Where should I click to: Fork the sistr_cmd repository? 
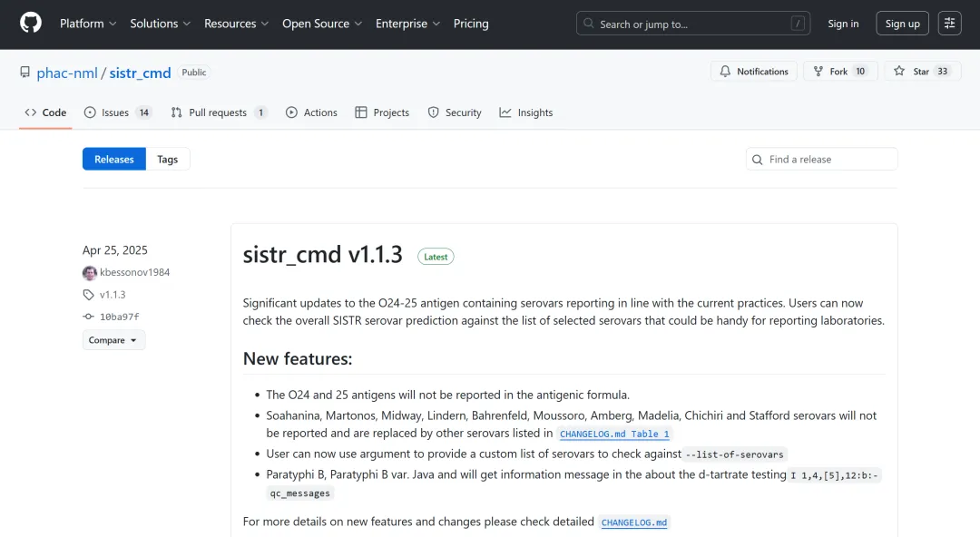pos(839,72)
